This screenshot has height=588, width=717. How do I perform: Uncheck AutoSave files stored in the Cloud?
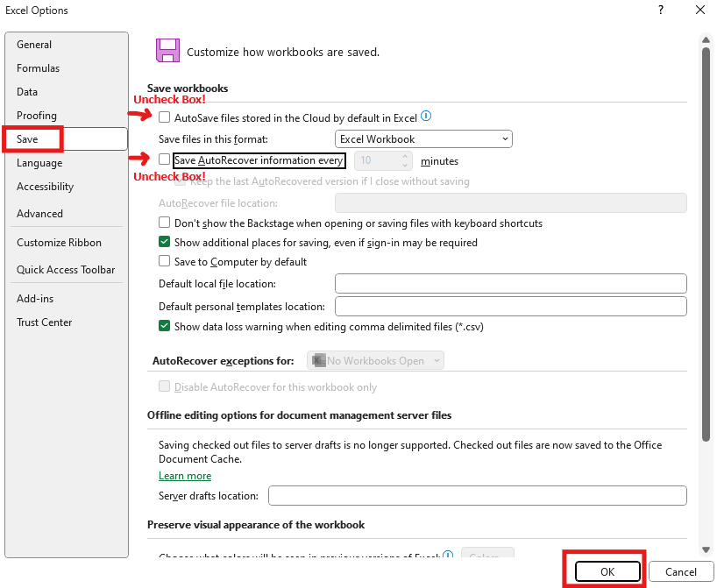click(x=164, y=117)
